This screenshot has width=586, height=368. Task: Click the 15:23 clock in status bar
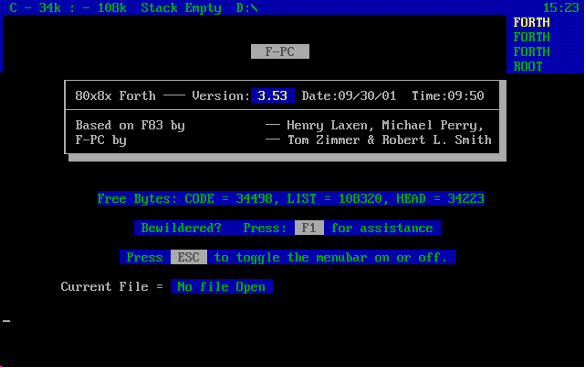point(561,7)
